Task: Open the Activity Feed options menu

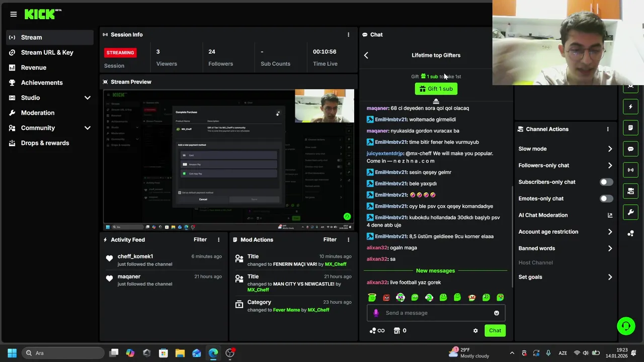Action: coord(218,240)
